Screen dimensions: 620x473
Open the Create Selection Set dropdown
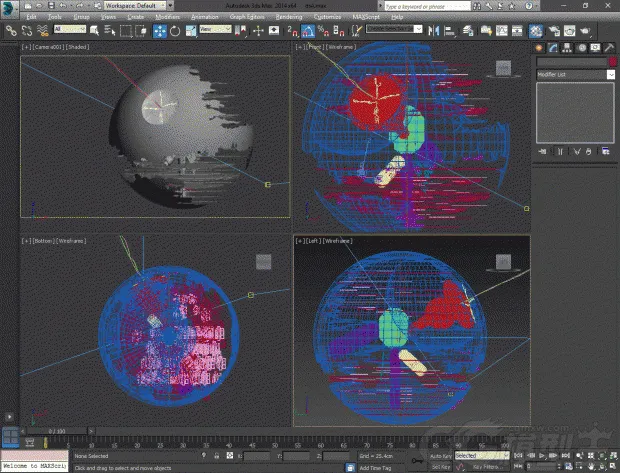394,29
